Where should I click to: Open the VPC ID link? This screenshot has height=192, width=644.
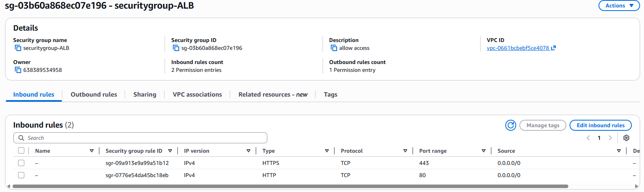pos(518,48)
